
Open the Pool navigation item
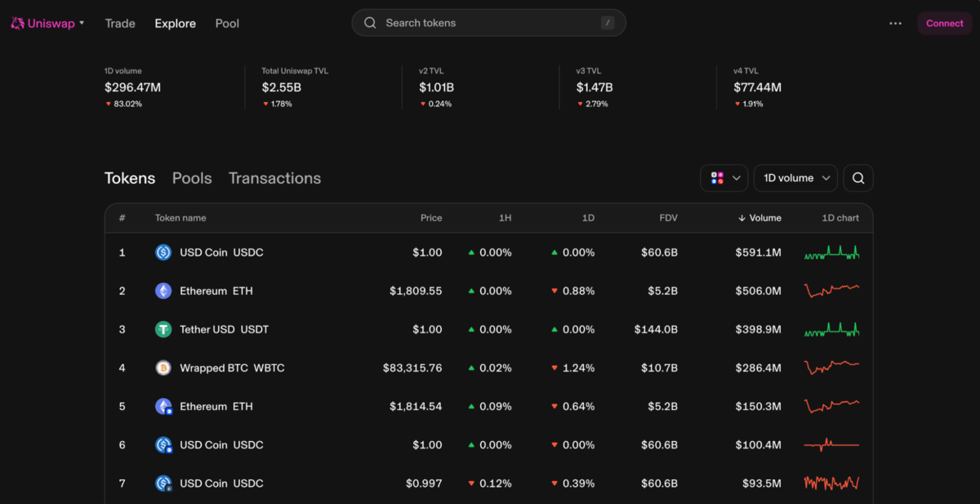227,24
